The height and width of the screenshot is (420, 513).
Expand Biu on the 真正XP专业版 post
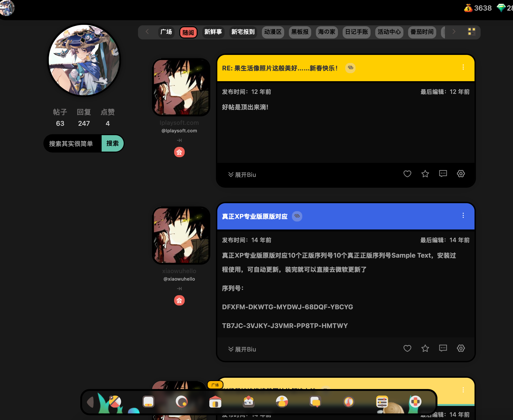tap(242, 349)
